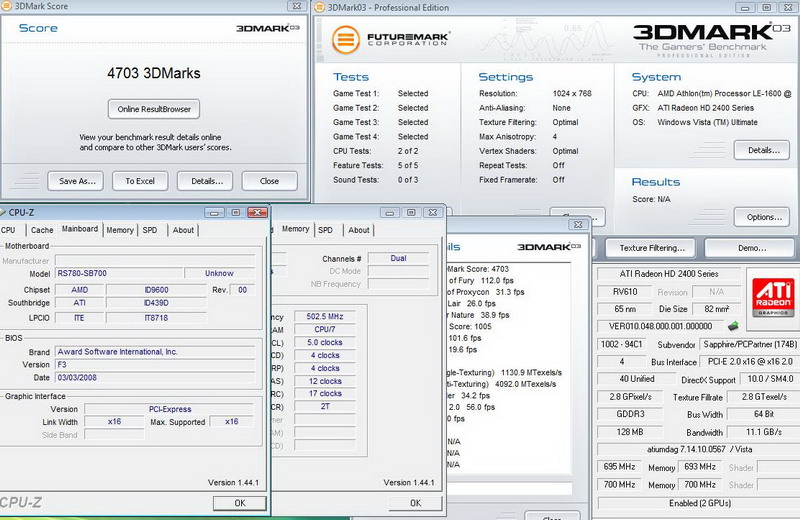800x520 pixels.
Task: Click the Subvendor Sapphire/PCPartner field
Action: [749, 344]
